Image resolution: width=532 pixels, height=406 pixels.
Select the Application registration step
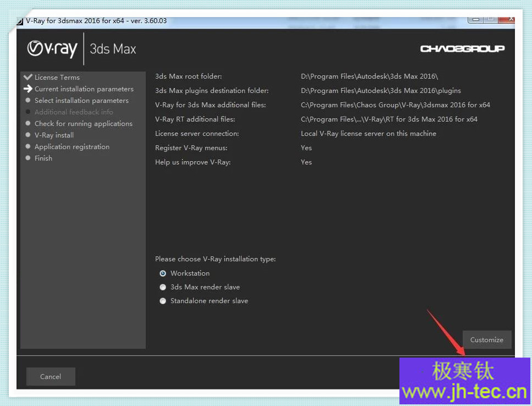(72, 146)
